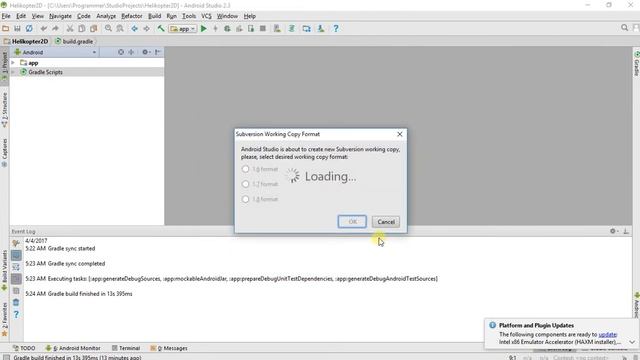
Task: Open the TODO tool tab
Action: click(x=24, y=348)
